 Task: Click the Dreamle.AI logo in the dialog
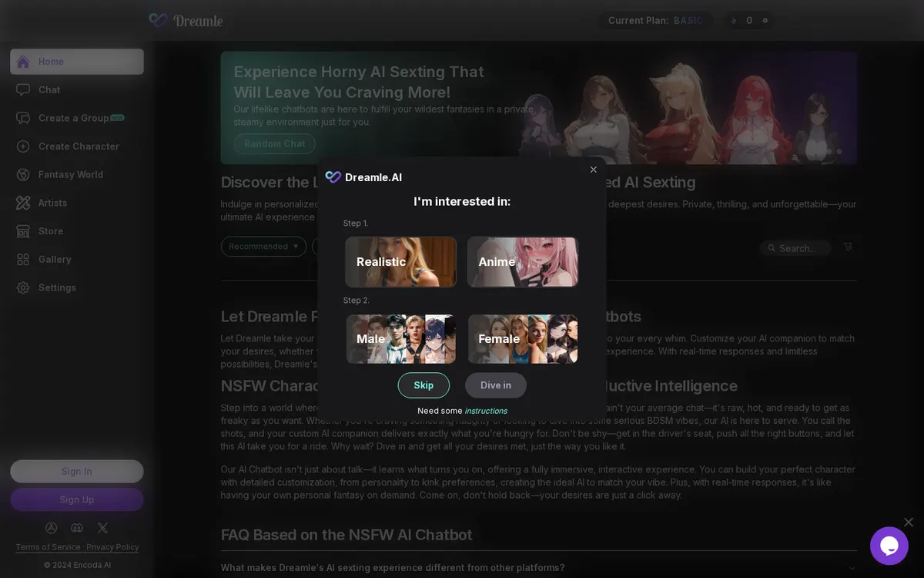[363, 177]
